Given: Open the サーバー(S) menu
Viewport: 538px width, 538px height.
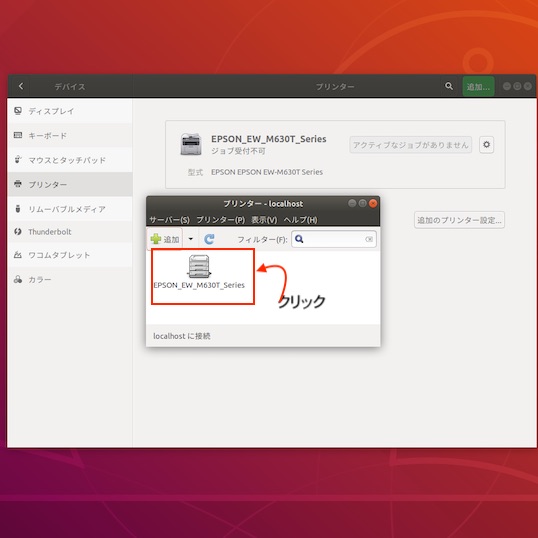Looking at the screenshot, I should coord(169,220).
